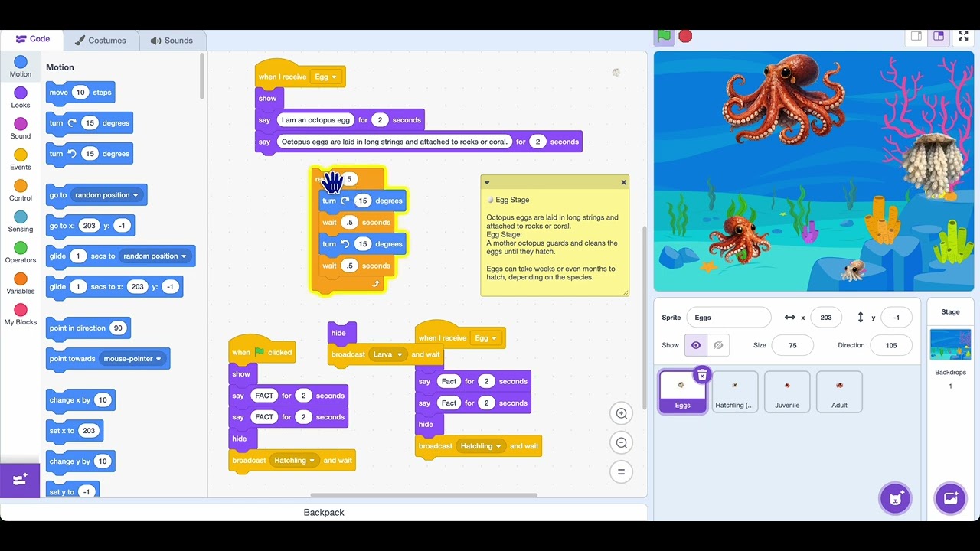Select the Adult sprite thumbnail
Image resolution: width=980 pixels, height=551 pixels.
pyautogui.click(x=839, y=392)
